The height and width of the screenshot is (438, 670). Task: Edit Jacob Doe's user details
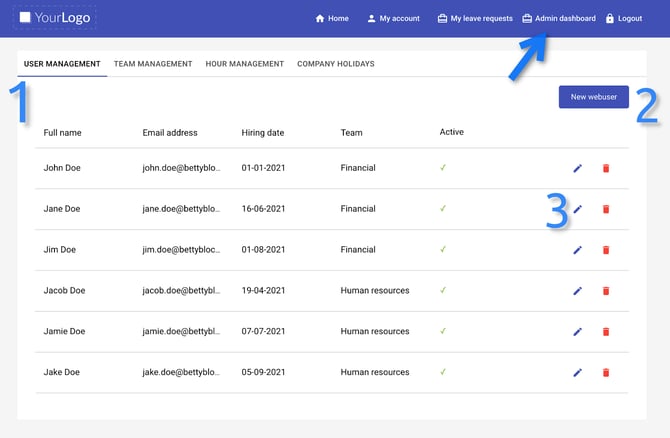click(x=577, y=291)
